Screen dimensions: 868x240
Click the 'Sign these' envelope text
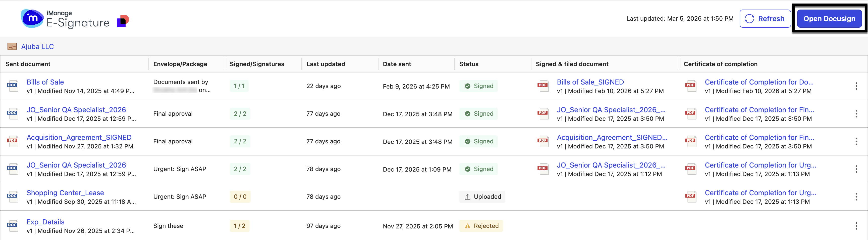point(168,226)
